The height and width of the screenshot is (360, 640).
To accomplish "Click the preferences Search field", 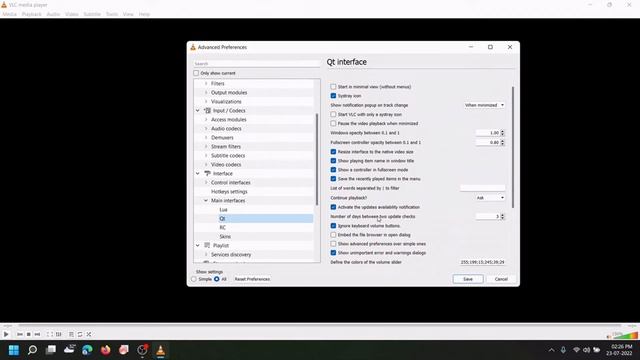I will [257, 64].
